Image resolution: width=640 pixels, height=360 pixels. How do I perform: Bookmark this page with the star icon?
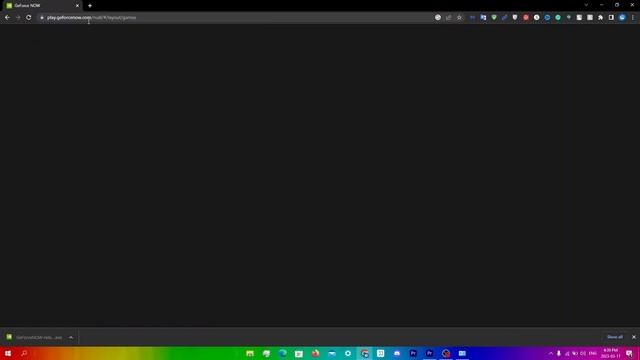pos(459,18)
